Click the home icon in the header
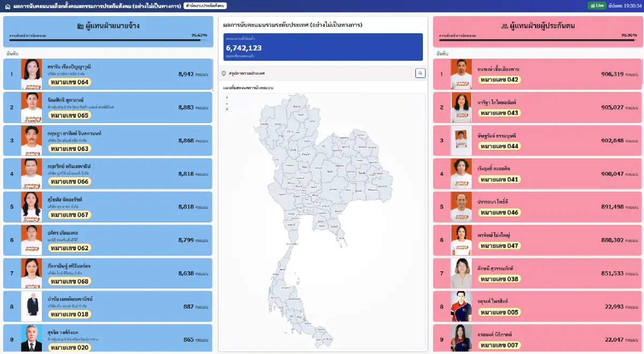The image size is (644, 354). (8, 5)
